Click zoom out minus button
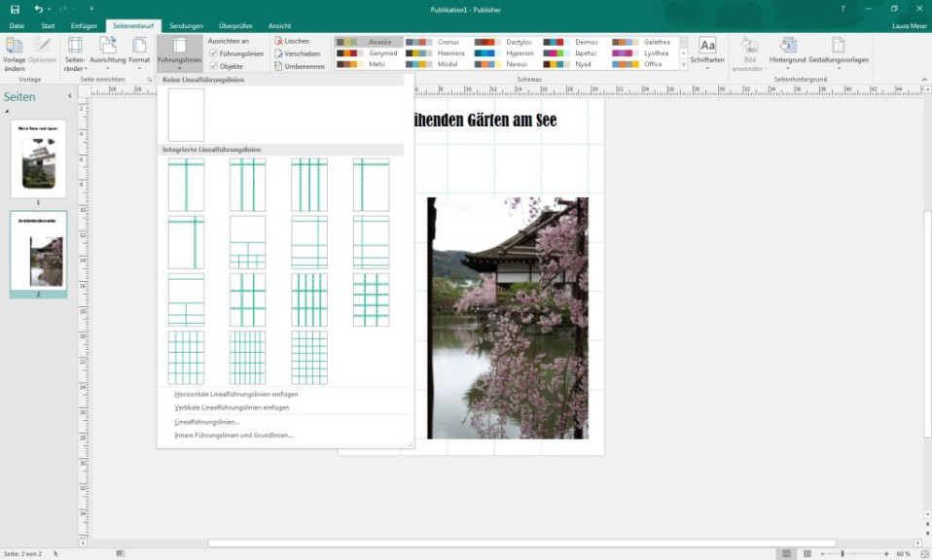Image resolution: width=932 pixels, height=560 pixels. [823, 553]
